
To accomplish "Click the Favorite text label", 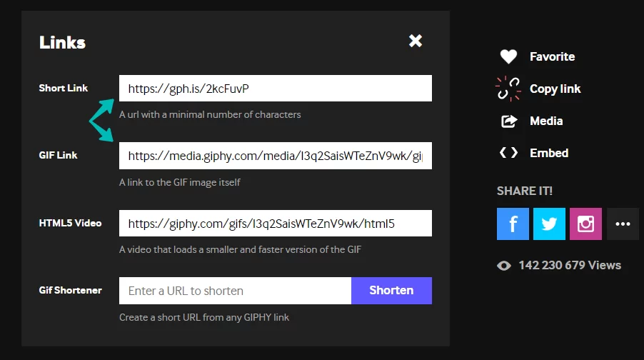I will (552, 56).
